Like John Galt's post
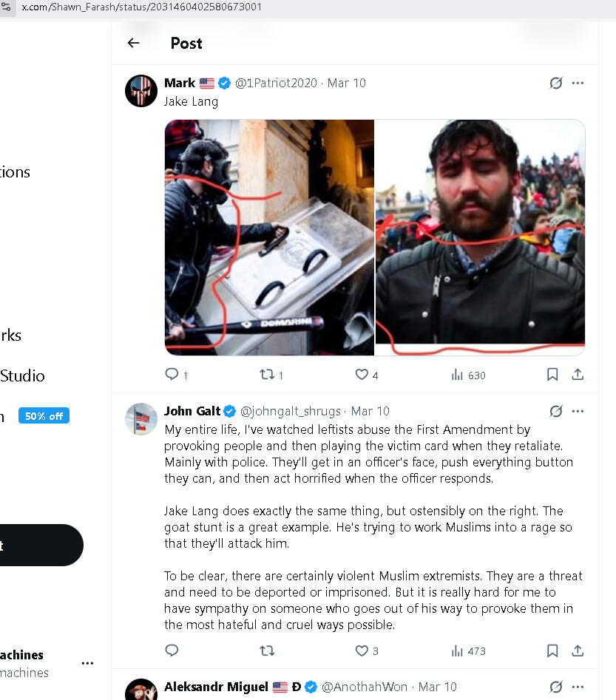 click(x=362, y=650)
